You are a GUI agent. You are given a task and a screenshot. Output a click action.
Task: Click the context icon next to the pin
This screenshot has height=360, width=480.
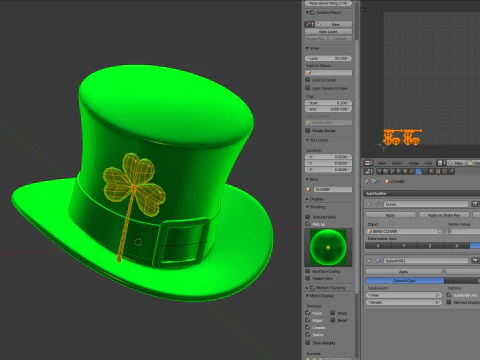tap(374, 181)
